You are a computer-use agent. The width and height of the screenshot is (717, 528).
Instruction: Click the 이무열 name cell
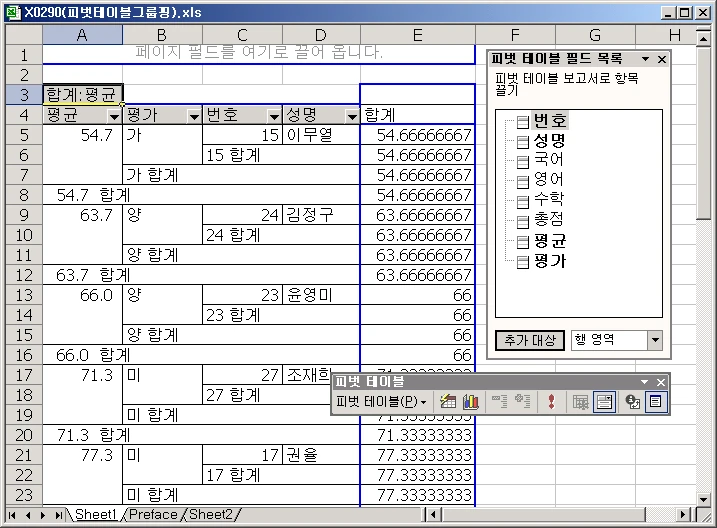coord(321,135)
